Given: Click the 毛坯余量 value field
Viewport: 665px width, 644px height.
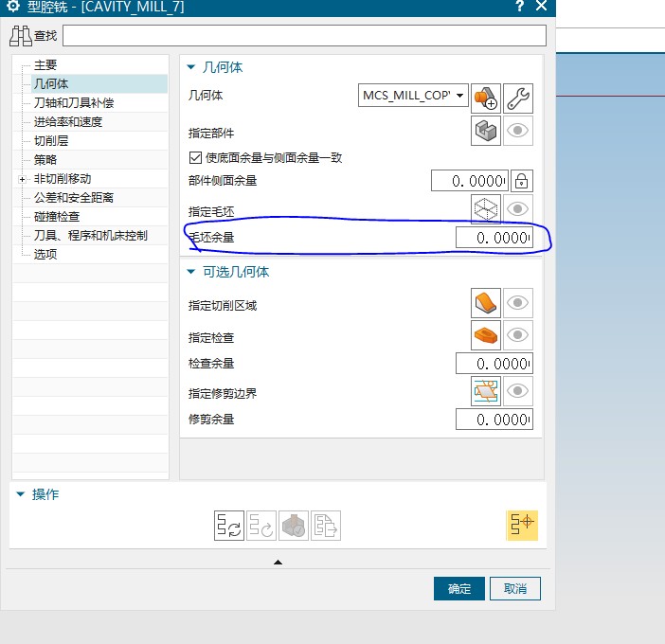Looking at the screenshot, I should (494, 238).
